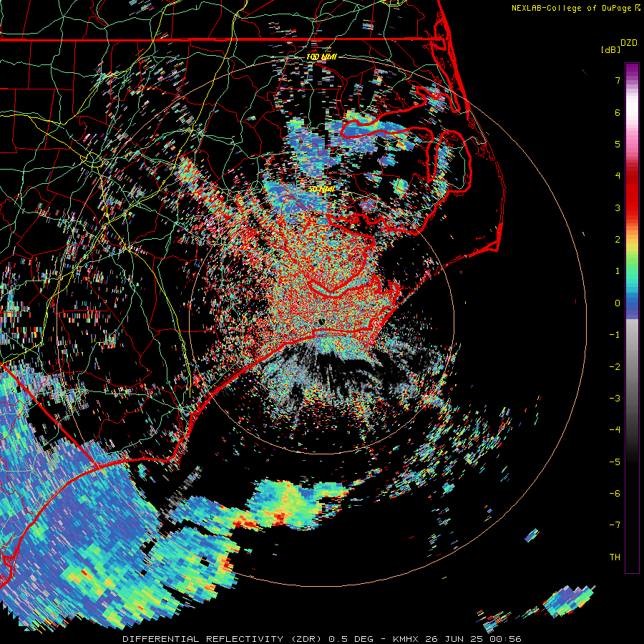This screenshot has height=644, width=644.
Task: Click the -2 value on the dB scale
Action: [x=615, y=367]
